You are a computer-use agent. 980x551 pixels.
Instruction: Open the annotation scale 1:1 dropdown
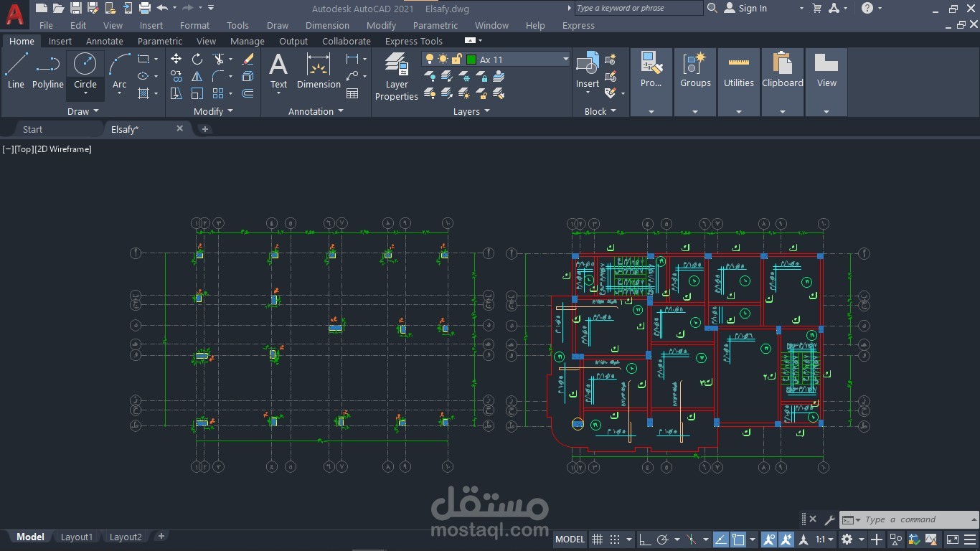825,540
